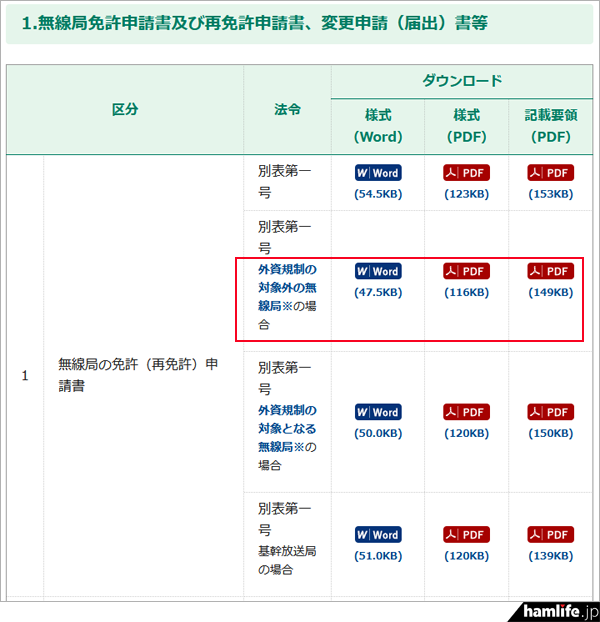
Task: Click the Word icon above the 54.5KB label
Action: point(377,173)
